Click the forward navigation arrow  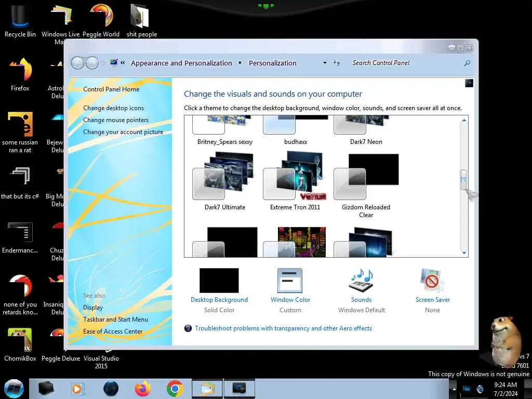(91, 63)
